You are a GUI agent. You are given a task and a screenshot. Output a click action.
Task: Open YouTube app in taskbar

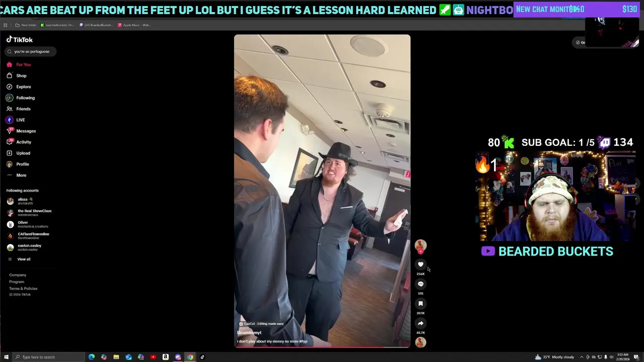point(153,357)
